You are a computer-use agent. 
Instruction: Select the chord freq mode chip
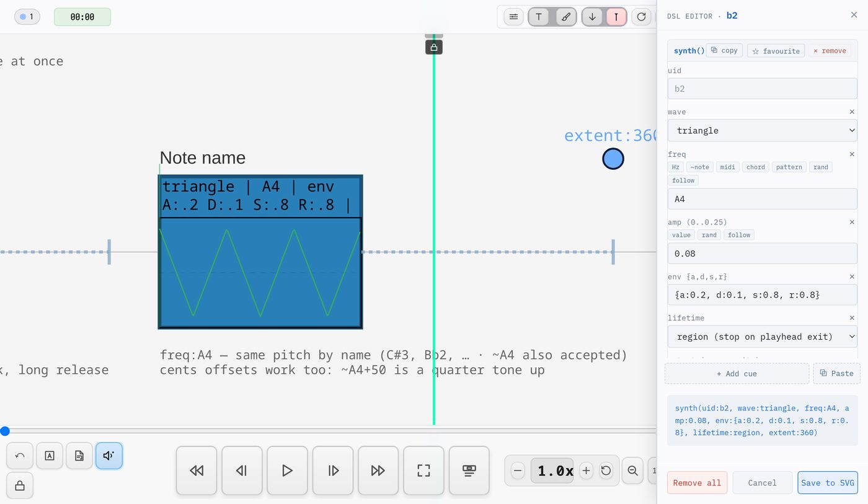point(756,167)
